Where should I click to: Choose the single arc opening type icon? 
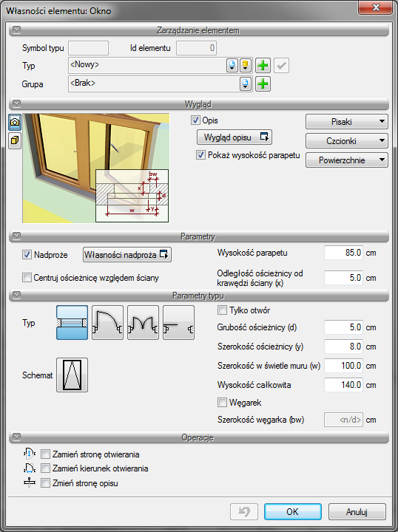click(108, 322)
